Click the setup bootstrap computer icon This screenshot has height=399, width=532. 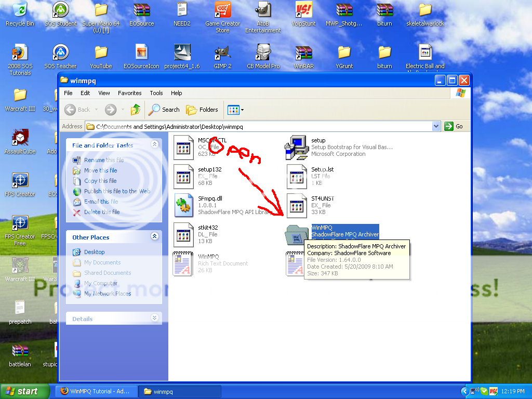[296, 147]
